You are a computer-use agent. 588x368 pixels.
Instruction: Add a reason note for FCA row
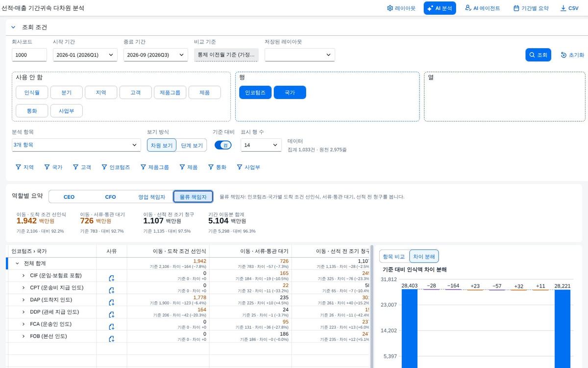tap(112, 327)
